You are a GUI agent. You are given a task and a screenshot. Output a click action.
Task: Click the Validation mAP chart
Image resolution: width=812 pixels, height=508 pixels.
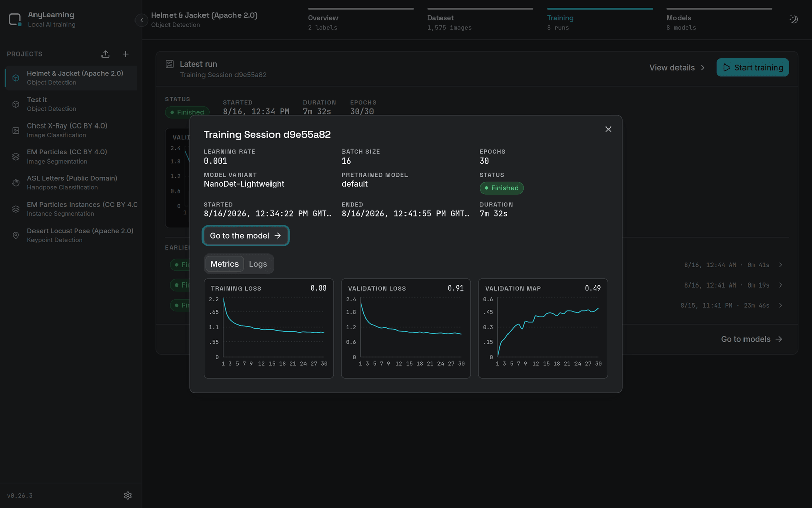(543, 329)
